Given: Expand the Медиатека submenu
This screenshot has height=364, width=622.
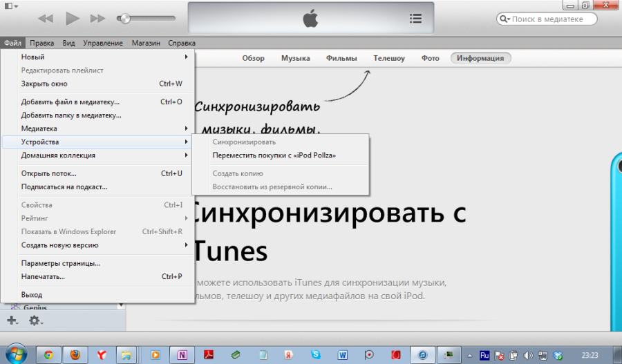Looking at the screenshot, I should (x=97, y=128).
